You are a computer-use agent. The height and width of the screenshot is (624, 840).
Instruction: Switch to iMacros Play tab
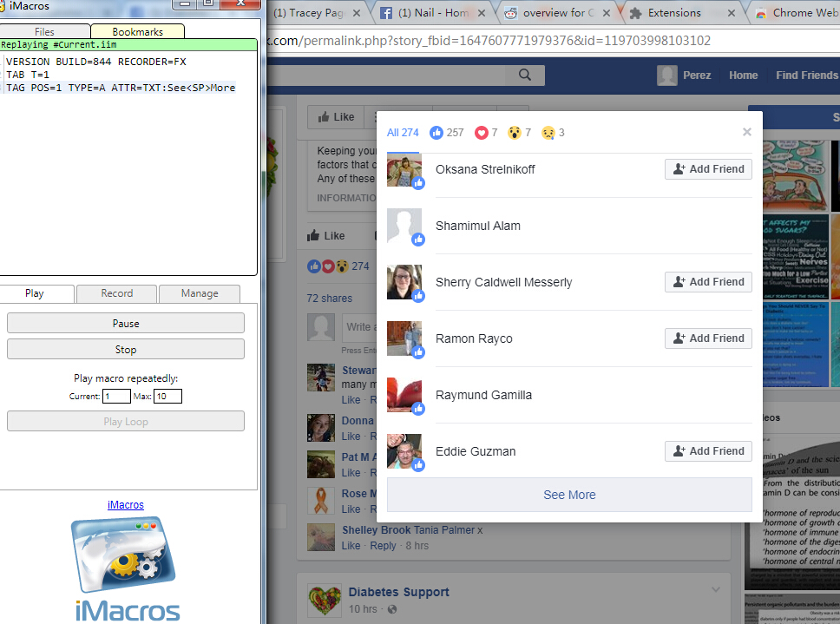(35, 293)
